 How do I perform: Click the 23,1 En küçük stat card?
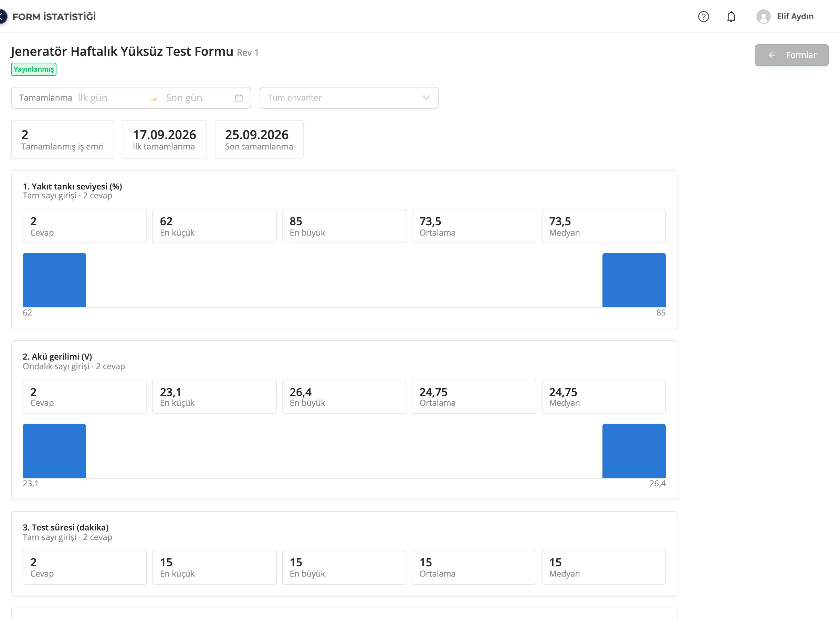pyautogui.click(x=214, y=397)
